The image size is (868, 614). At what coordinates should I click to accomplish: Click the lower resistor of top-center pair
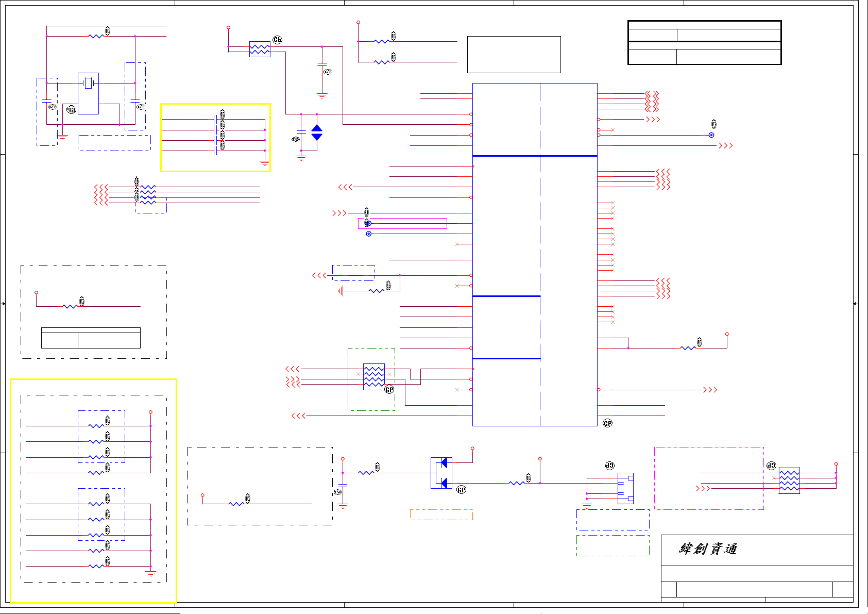click(x=382, y=62)
